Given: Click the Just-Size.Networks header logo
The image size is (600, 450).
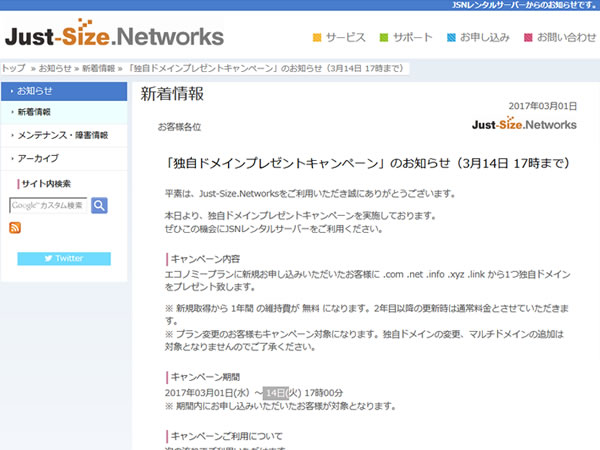Looking at the screenshot, I should [114, 33].
